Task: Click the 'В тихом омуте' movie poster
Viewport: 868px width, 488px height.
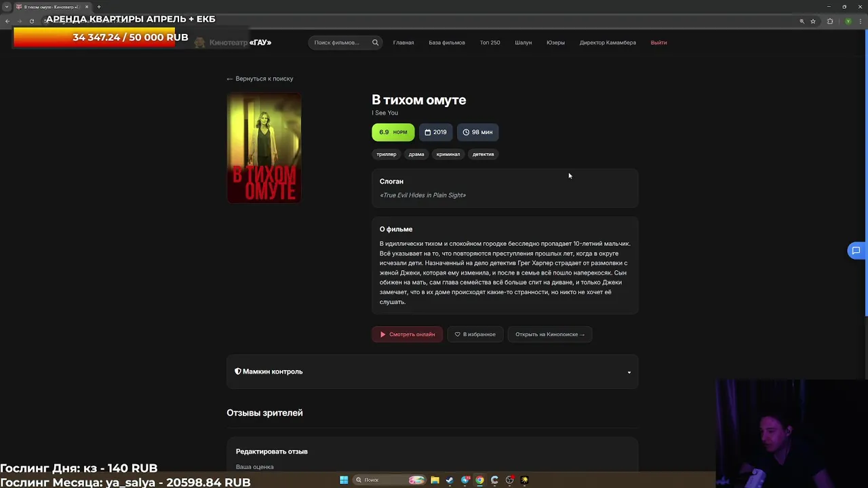Action: pos(264,148)
